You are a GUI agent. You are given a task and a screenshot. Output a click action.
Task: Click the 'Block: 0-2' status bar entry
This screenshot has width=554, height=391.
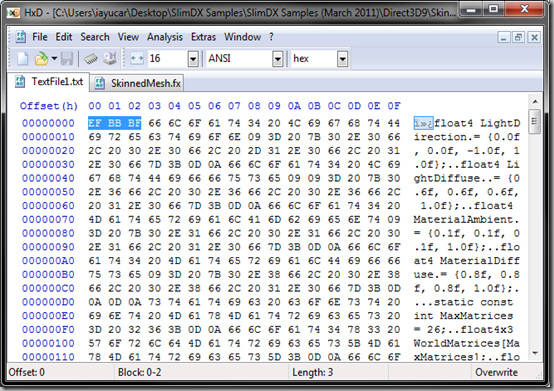click(139, 372)
